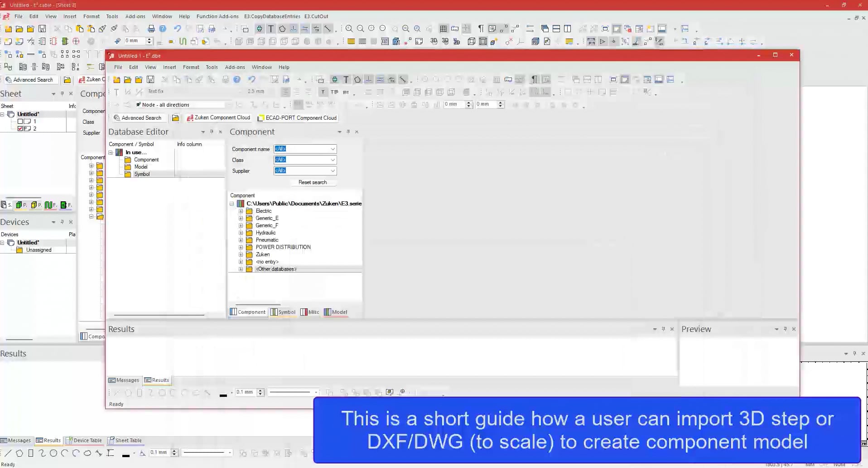Toggle the checkbox for sheet 1
Image resolution: width=868 pixels, height=468 pixels.
click(20, 122)
